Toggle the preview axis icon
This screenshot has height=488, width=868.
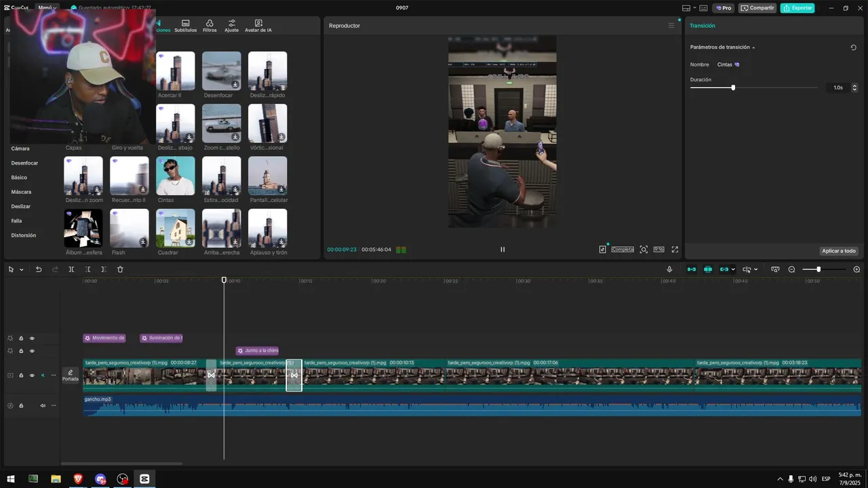tap(747, 270)
